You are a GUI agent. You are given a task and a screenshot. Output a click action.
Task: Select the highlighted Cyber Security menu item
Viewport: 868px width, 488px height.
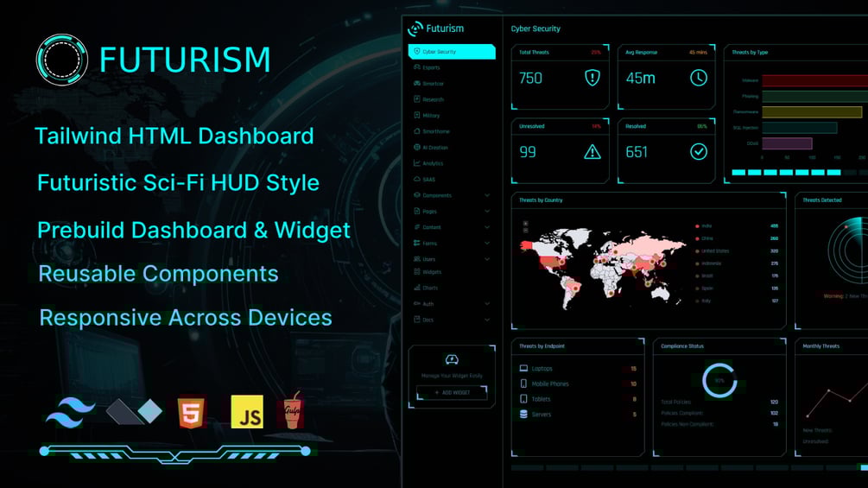tap(452, 52)
